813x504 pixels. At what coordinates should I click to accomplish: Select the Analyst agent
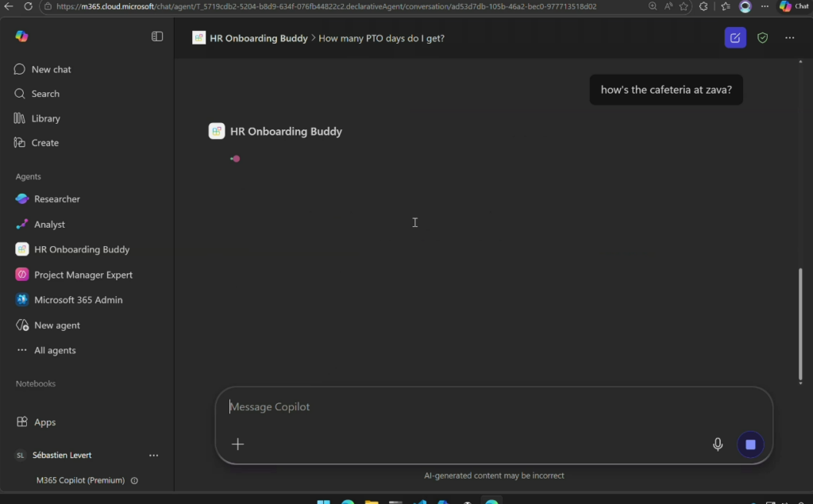pyautogui.click(x=40, y=225)
